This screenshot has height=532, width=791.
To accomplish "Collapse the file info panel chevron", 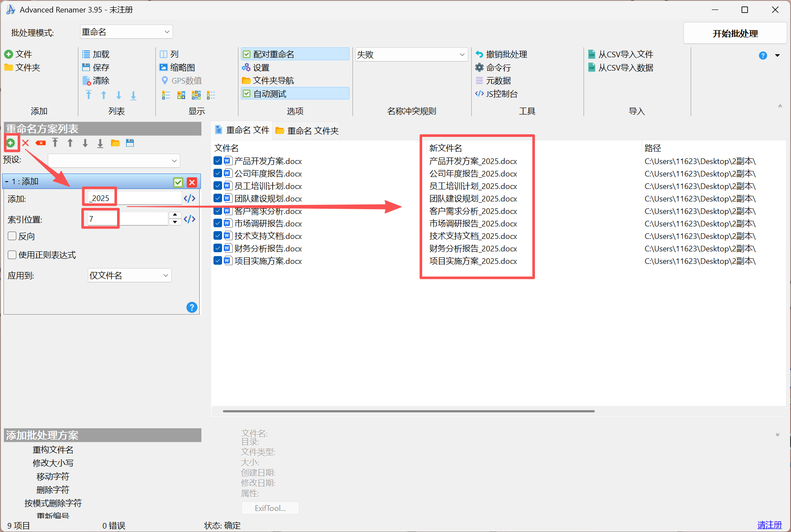I will pos(778,435).
